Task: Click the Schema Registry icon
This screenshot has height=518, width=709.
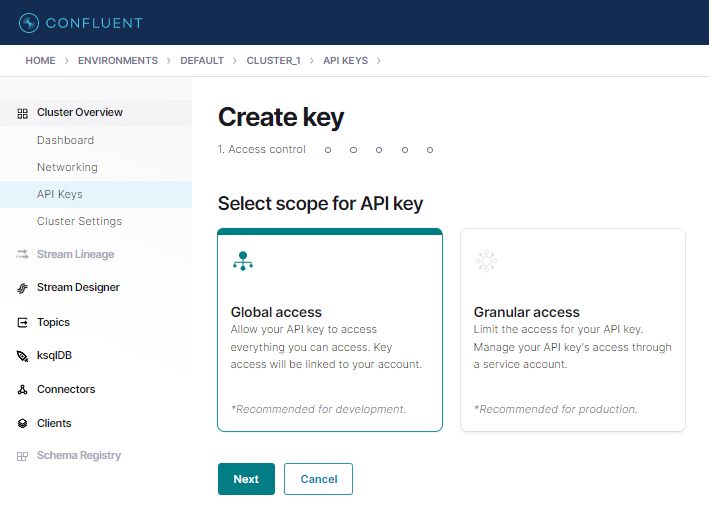Action: coord(23,457)
